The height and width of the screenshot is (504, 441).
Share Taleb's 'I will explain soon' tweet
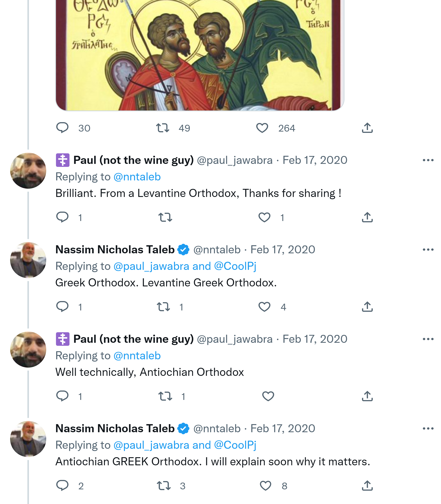click(367, 486)
